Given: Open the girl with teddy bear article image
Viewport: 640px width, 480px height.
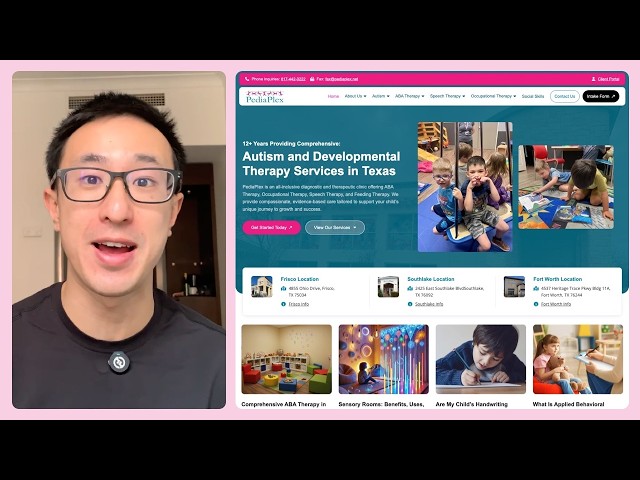Looking at the screenshot, I should (x=578, y=359).
